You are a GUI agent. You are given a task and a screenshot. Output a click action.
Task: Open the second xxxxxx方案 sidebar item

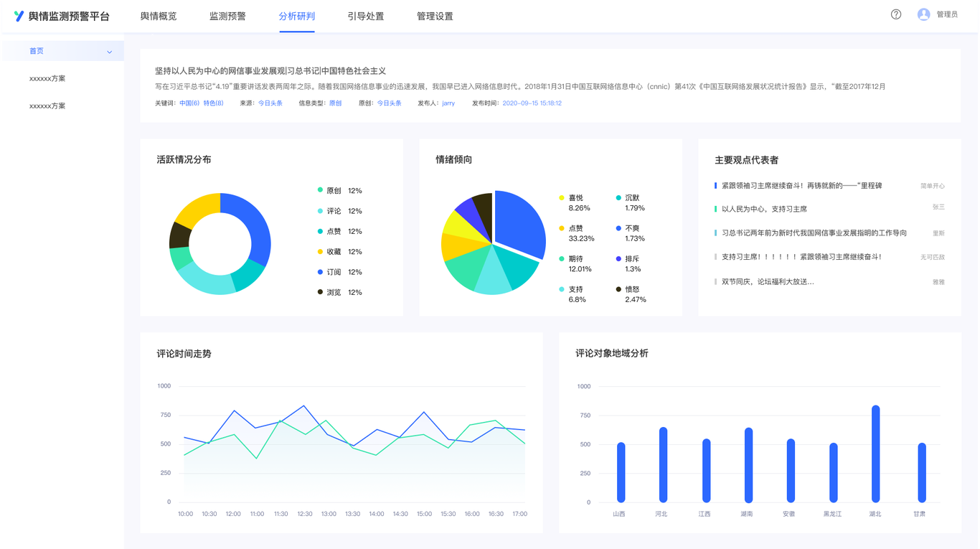[x=47, y=105]
